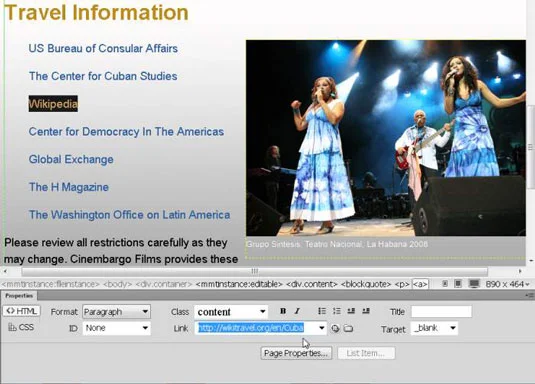The width and height of the screenshot is (535, 384).
Task: Select desktop size icon in status bar
Action: point(474,284)
